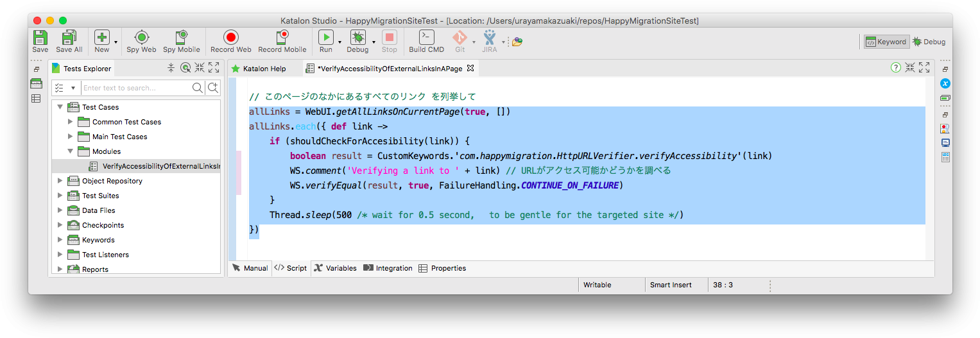Expand the Main Test Cases folder
980x338 pixels.
[71, 137]
